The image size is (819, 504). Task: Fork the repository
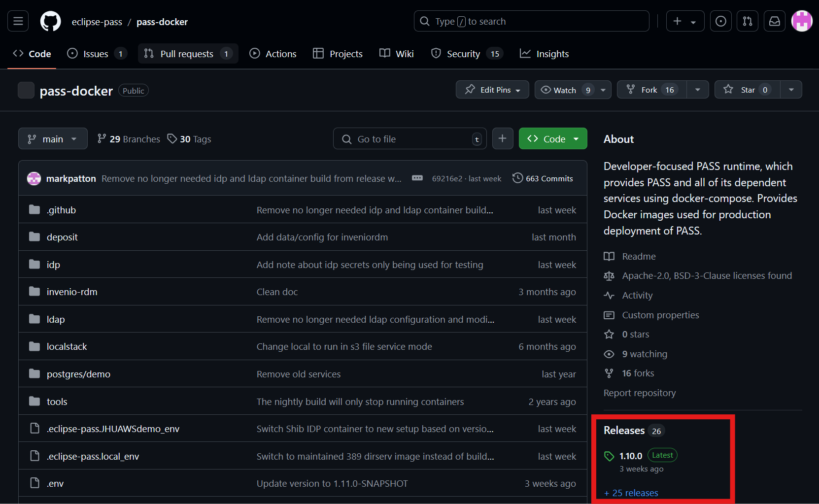[x=652, y=90]
